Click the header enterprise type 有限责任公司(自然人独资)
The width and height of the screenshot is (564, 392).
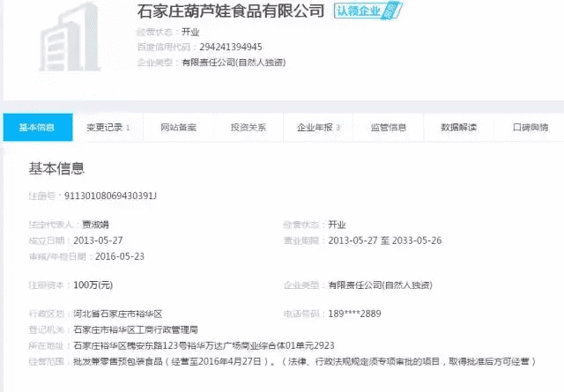[x=234, y=63]
